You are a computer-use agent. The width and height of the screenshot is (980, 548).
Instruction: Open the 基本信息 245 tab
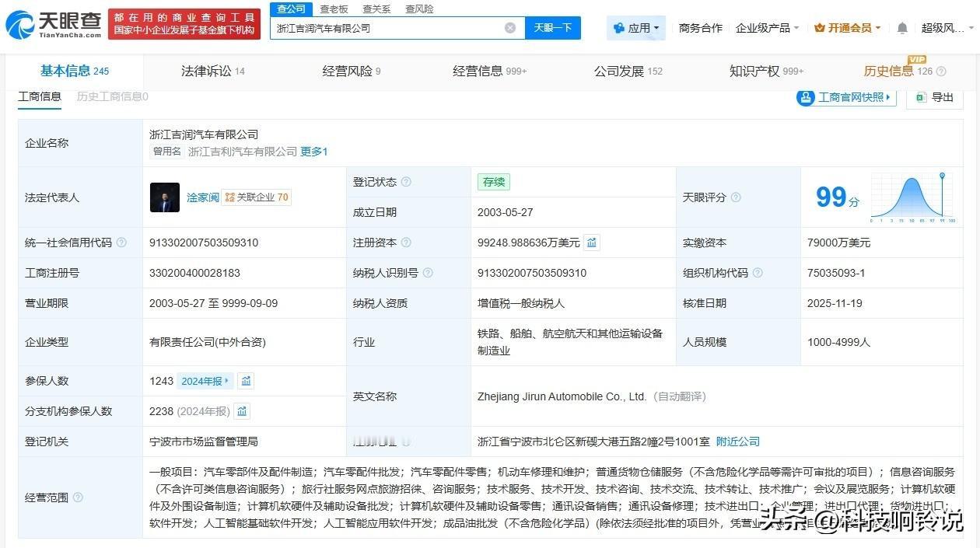(75, 71)
